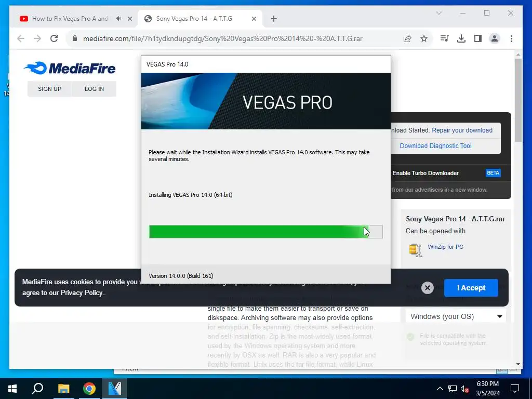
Task: Open the notification center icon
Action: pos(515,389)
